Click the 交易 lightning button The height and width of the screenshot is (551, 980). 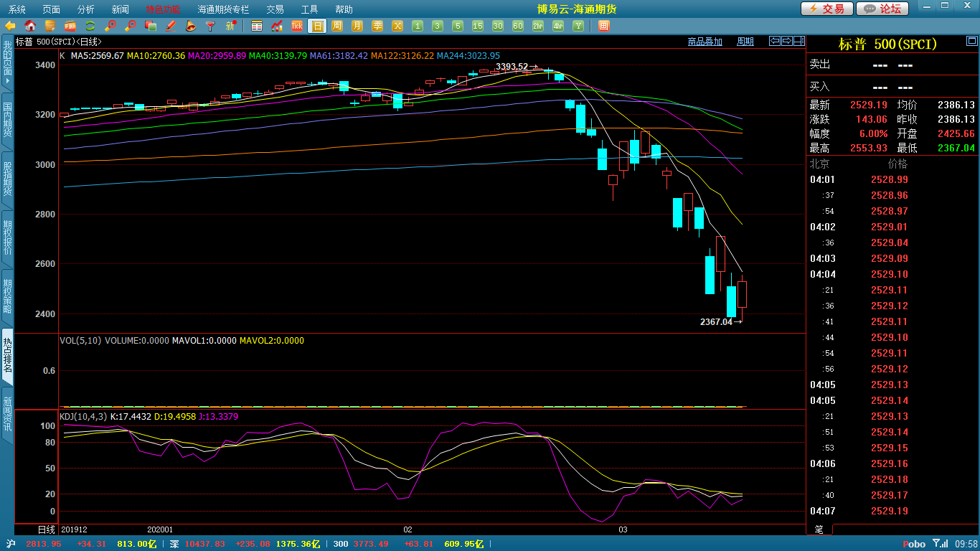(826, 9)
